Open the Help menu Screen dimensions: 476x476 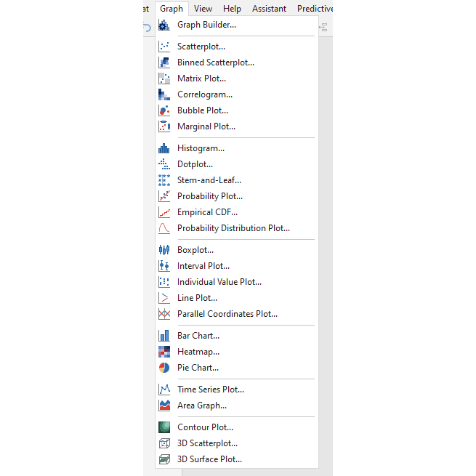233,9
